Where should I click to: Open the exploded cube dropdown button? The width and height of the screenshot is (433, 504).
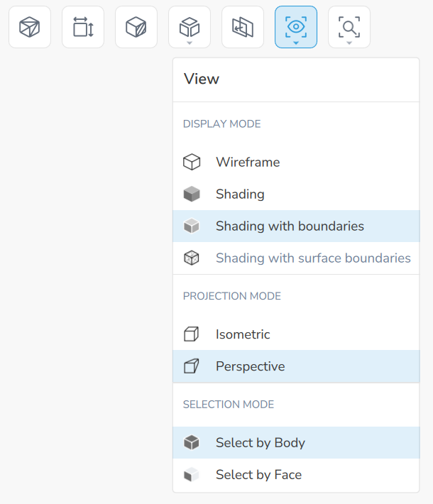coord(190,27)
